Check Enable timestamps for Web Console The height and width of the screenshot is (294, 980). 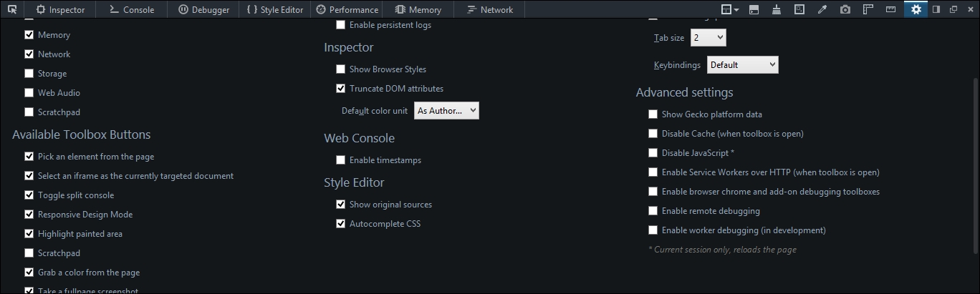click(x=340, y=160)
